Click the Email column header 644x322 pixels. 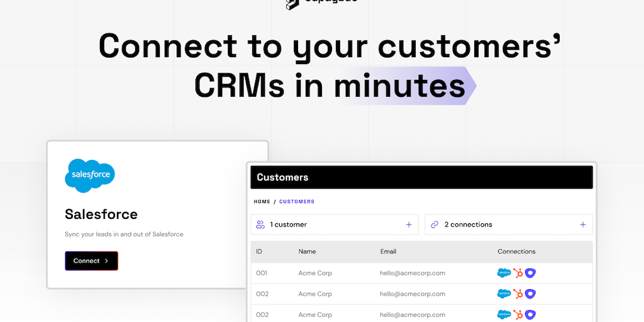click(388, 252)
